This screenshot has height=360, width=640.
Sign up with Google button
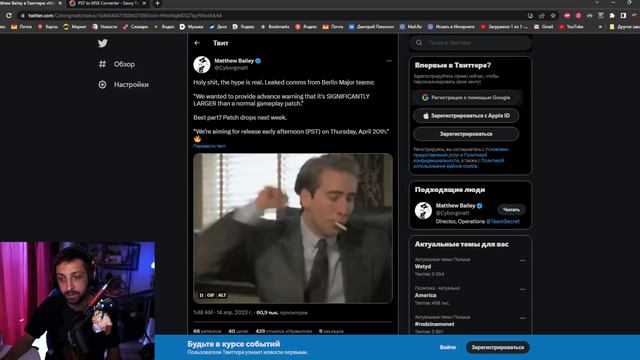coord(466,98)
